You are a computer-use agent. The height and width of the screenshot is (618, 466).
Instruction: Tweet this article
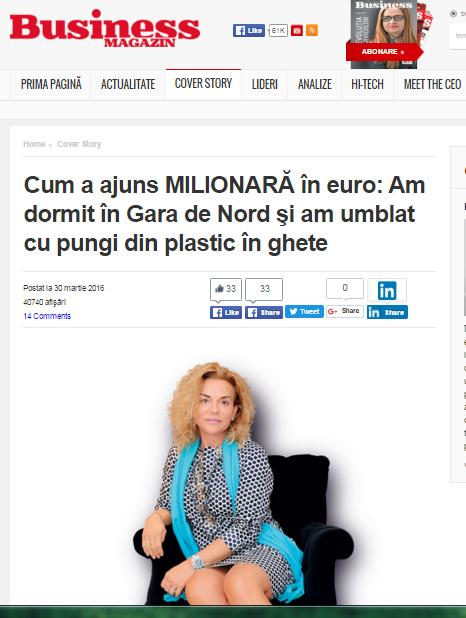(x=304, y=311)
